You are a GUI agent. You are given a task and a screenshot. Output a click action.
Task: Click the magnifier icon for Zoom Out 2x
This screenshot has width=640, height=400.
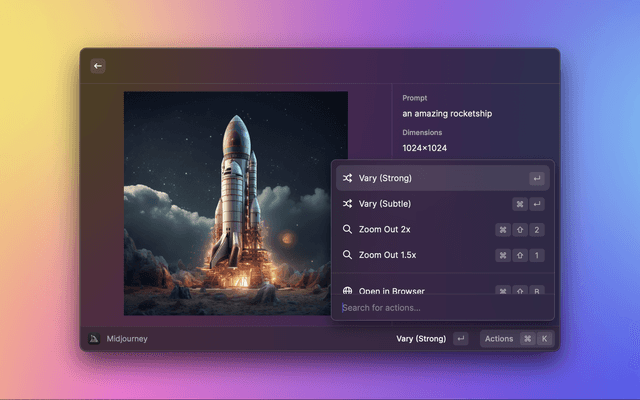coord(347,229)
